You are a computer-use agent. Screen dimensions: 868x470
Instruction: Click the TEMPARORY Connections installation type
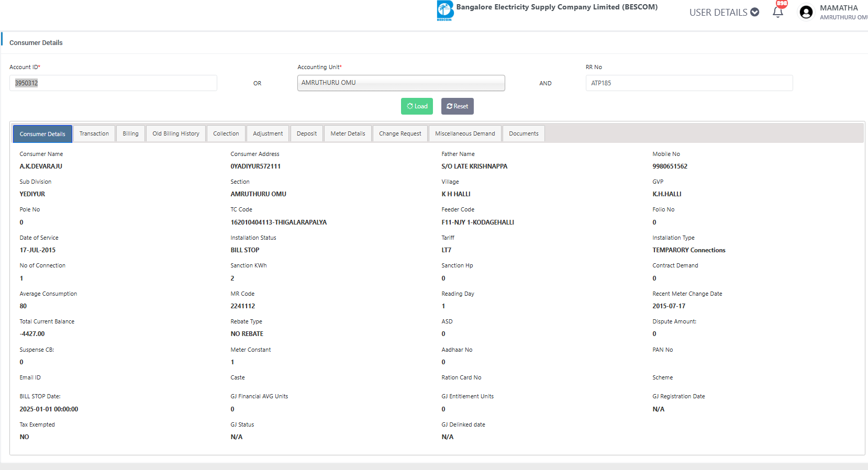[689, 250]
